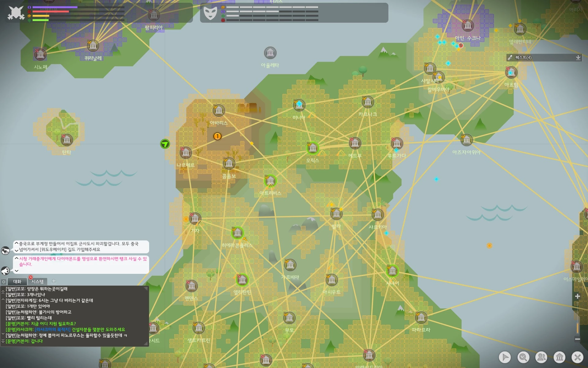The height and width of the screenshot is (368, 588).
Task: Click the city building icon in bottom bar
Action: (560, 357)
